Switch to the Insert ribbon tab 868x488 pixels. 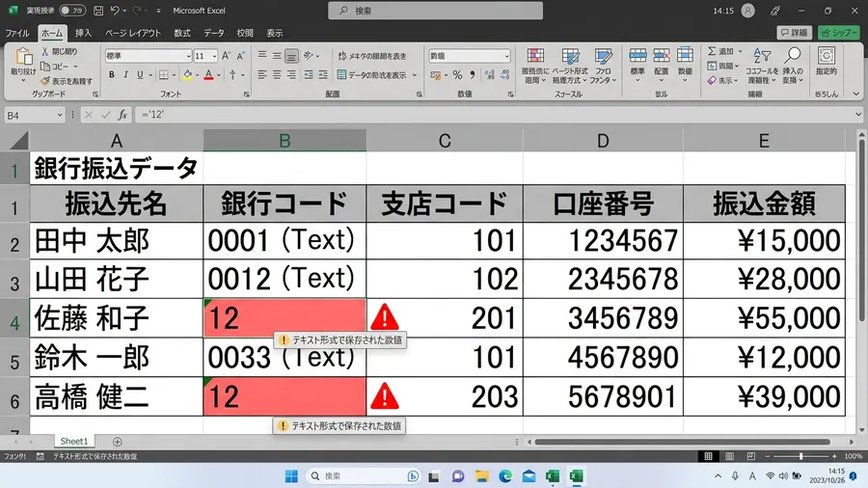[84, 33]
